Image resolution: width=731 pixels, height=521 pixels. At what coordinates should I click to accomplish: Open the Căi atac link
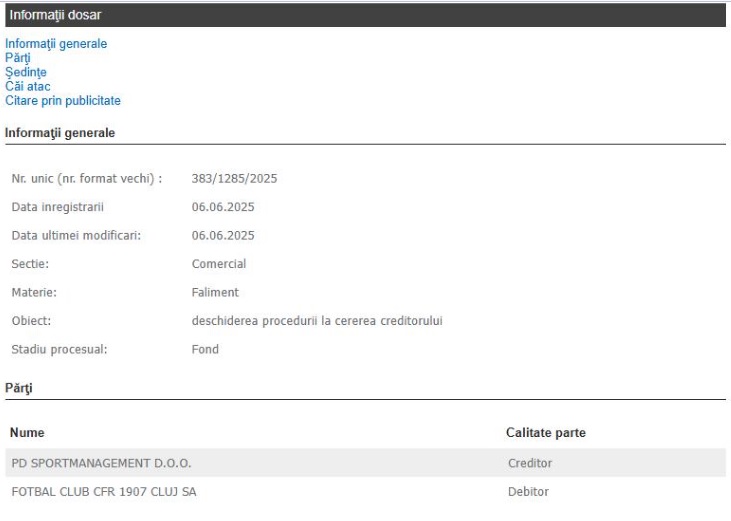point(28,86)
